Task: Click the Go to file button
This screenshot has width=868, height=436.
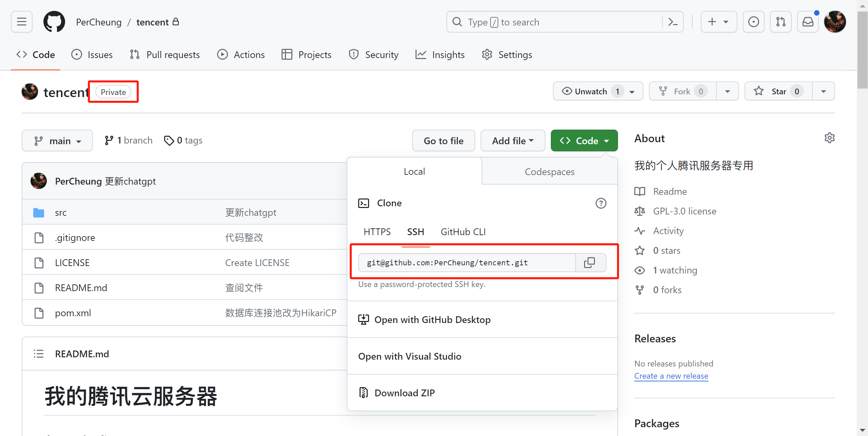Action: point(443,141)
